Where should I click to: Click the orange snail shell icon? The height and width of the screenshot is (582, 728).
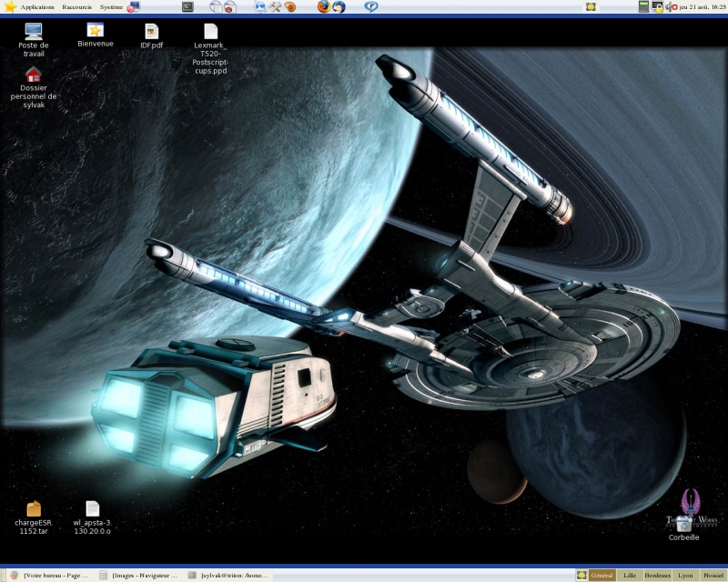pos(290,6)
